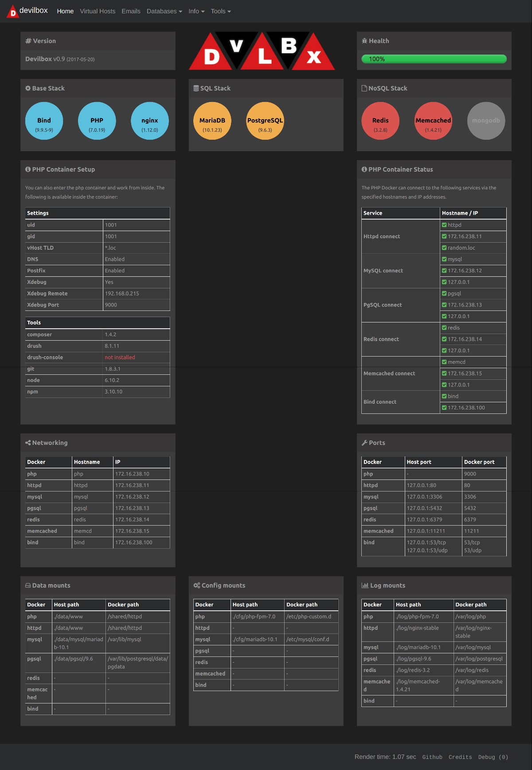Viewport: 532px width, 770px height.
Task: Click the drive icon beside Data mounts
Action: coord(28,585)
